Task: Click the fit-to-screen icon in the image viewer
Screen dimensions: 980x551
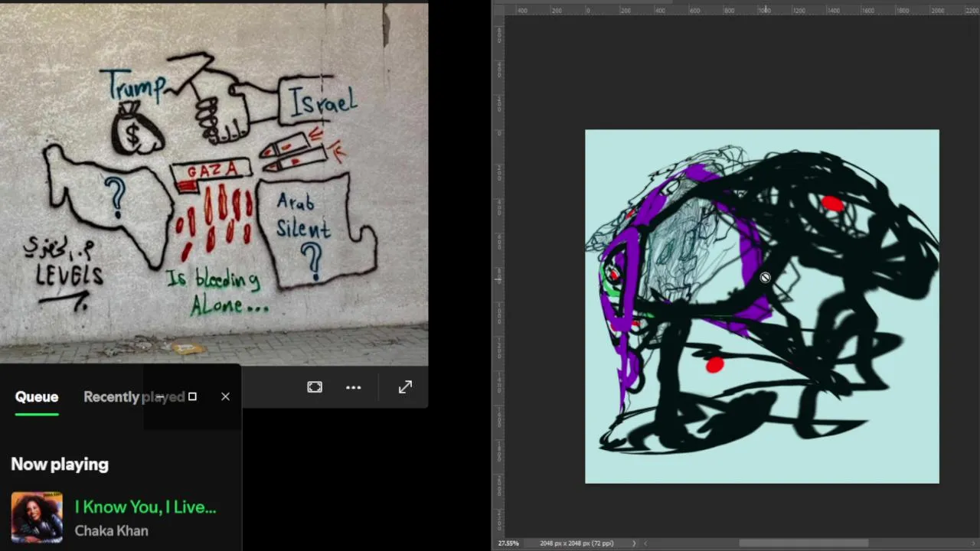Action: (x=315, y=387)
